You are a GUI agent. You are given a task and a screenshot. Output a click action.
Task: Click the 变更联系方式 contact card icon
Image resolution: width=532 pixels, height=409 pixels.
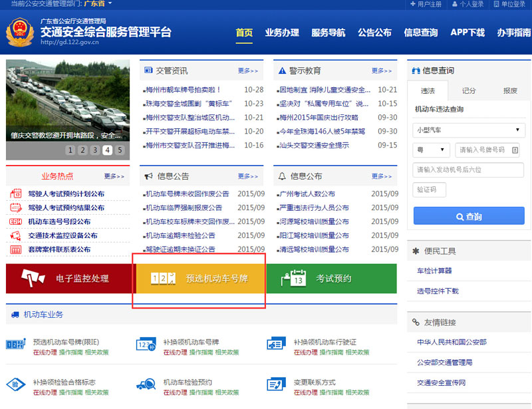pyautogui.click(x=276, y=384)
